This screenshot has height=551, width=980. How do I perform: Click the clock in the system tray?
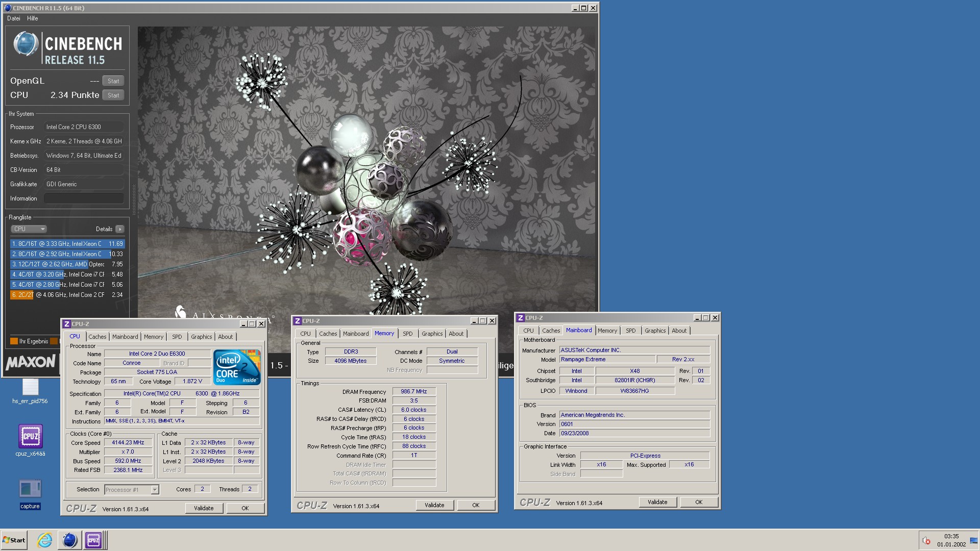pyautogui.click(x=951, y=540)
